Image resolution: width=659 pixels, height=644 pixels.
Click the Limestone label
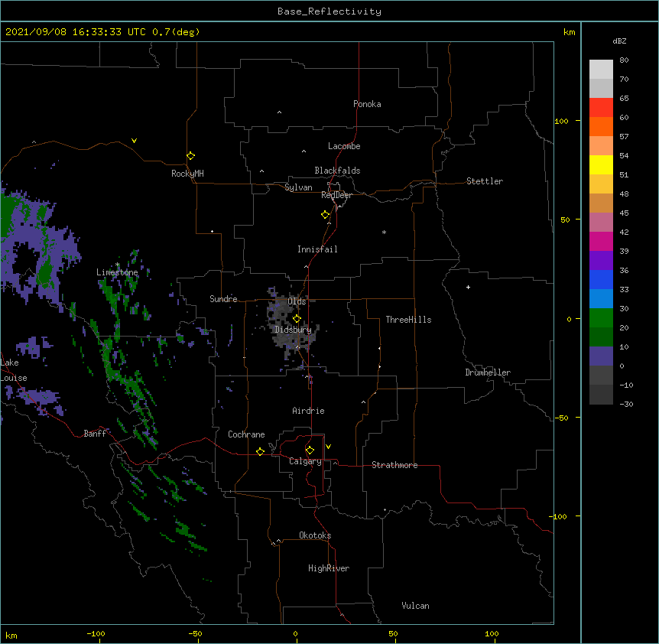117,272
